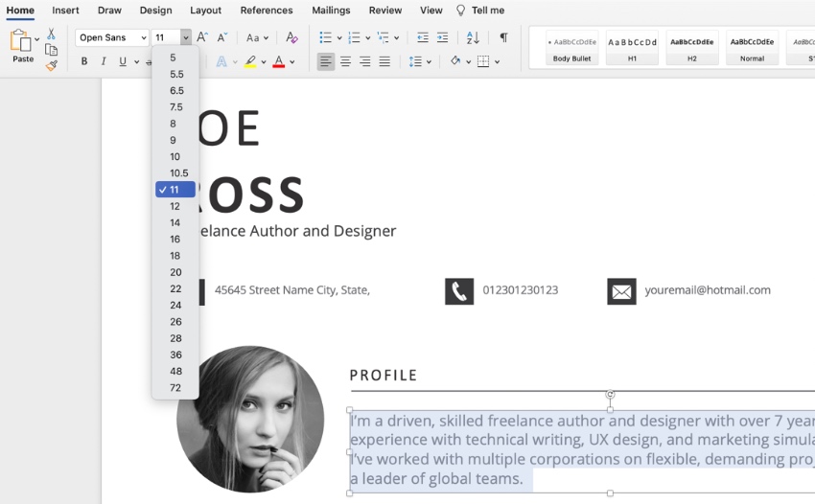Screen dimensions: 815x504
Task: Choose font size 14
Action: (x=175, y=223)
